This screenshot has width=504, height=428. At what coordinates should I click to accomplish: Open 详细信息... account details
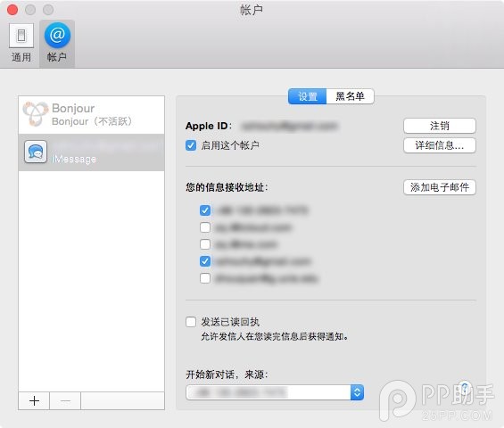pos(440,145)
